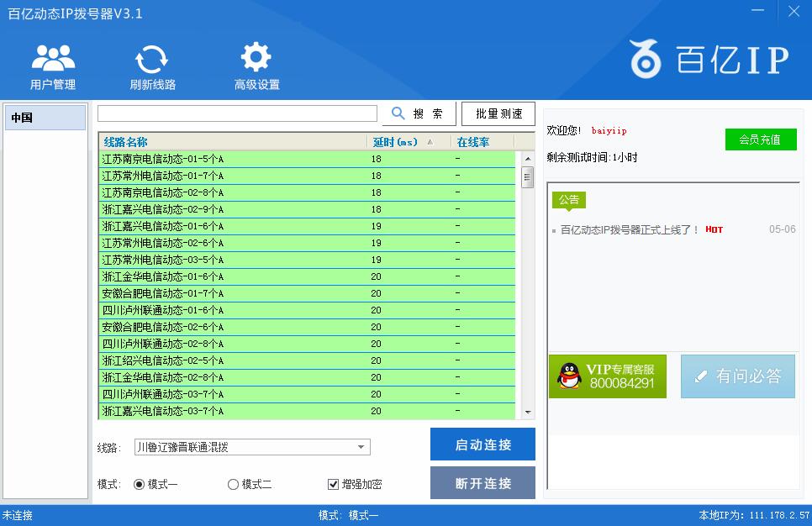Toggle the 增强加密 checkbox
The image size is (812, 526).
(333, 484)
